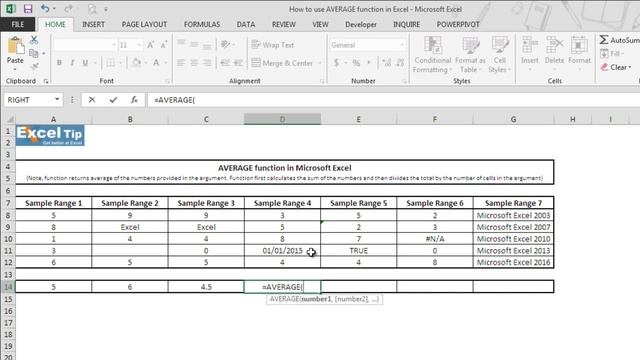Open the Number Format General dropdown
Viewport: 640px width, 360px height.
[x=402, y=45]
